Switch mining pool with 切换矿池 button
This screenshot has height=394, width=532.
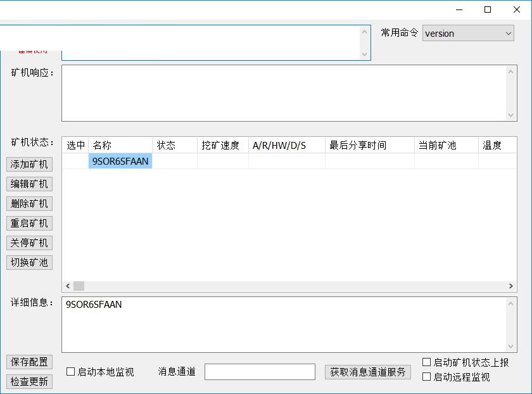coord(28,262)
